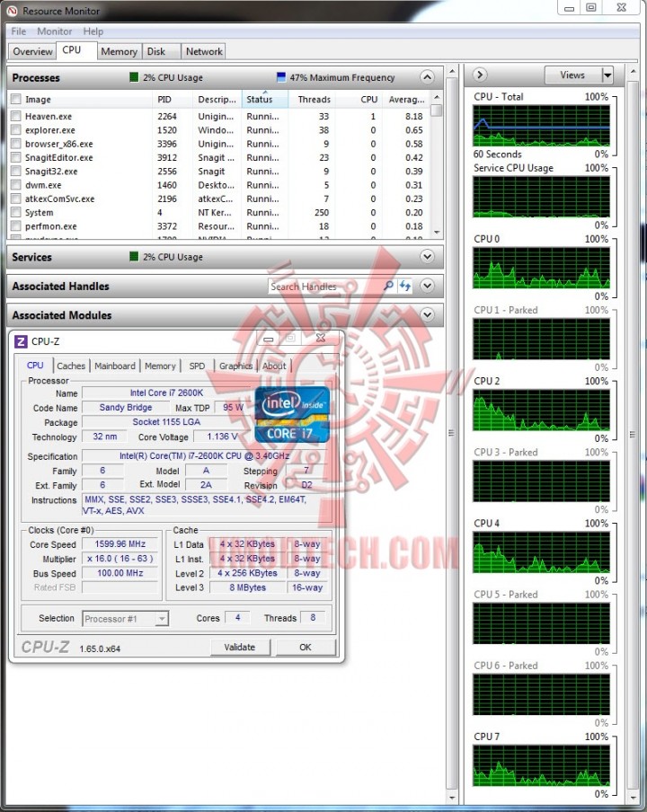Image resolution: width=647 pixels, height=812 pixels.
Task: Check the explorer.exe process checkbox
Action: (16, 130)
